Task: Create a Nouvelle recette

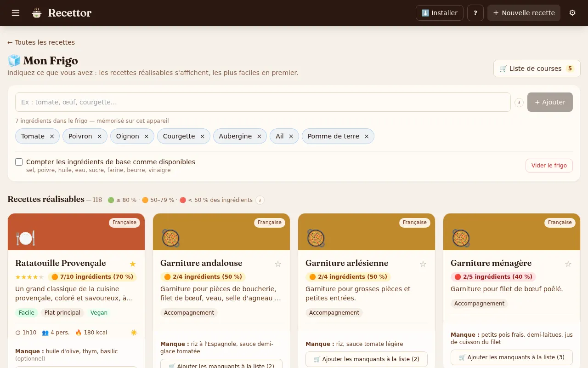Action: coord(524,13)
